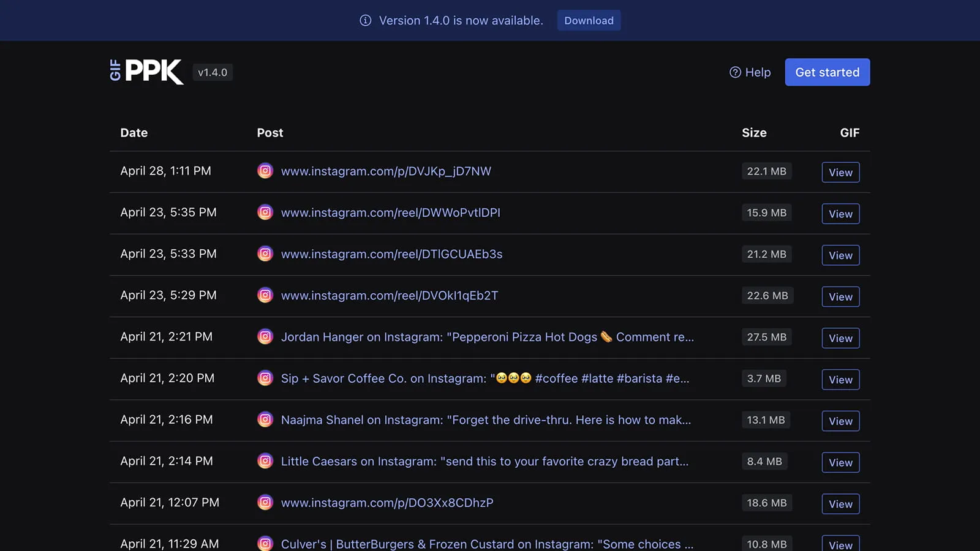Open the Jordan Hanger Pepperoni Pizza Hot Dogs post
The height and width of the screenshot is (551, 980).
click(x=488, y=337)
